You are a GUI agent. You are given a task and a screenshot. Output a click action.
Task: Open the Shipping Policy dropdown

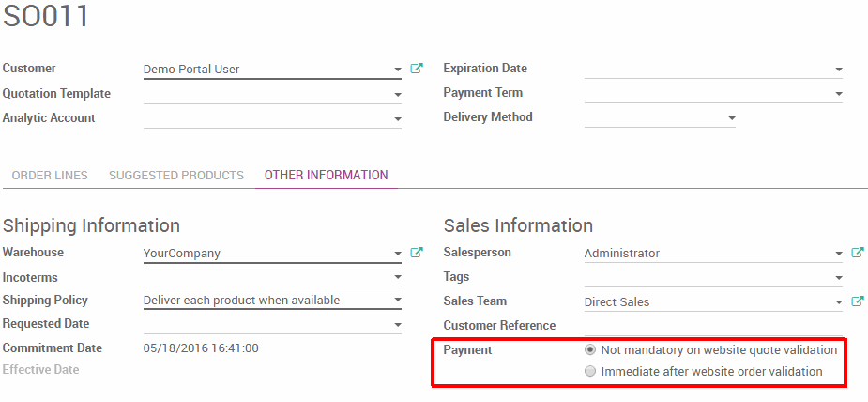tap(398, 301)
